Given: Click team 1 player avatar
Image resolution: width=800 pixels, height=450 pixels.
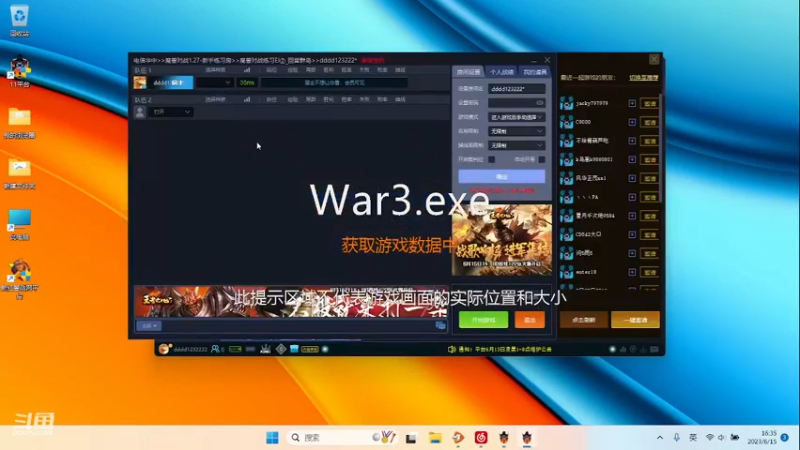Looking at the screenshot, I should (x=140, y=82).
